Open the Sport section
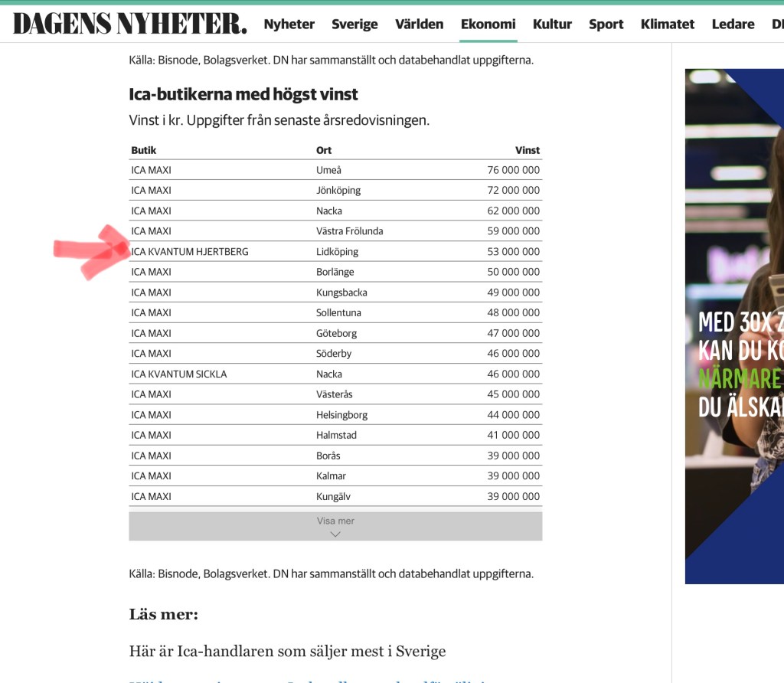 point(606,24)
